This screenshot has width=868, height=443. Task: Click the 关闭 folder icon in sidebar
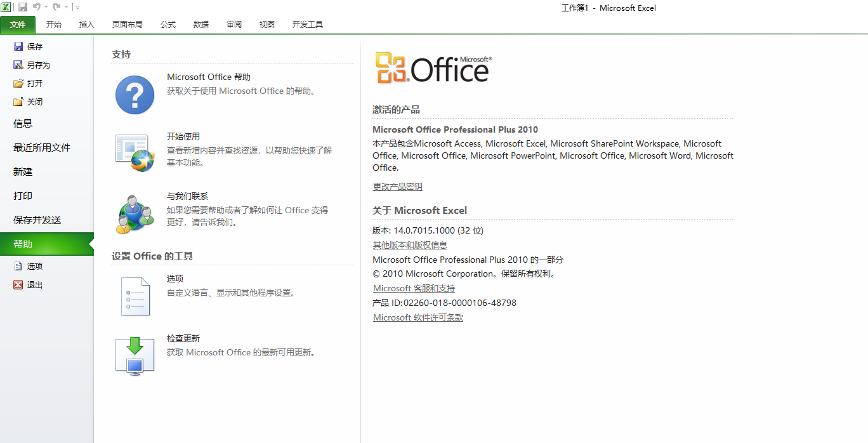click(x=18, y=102)
